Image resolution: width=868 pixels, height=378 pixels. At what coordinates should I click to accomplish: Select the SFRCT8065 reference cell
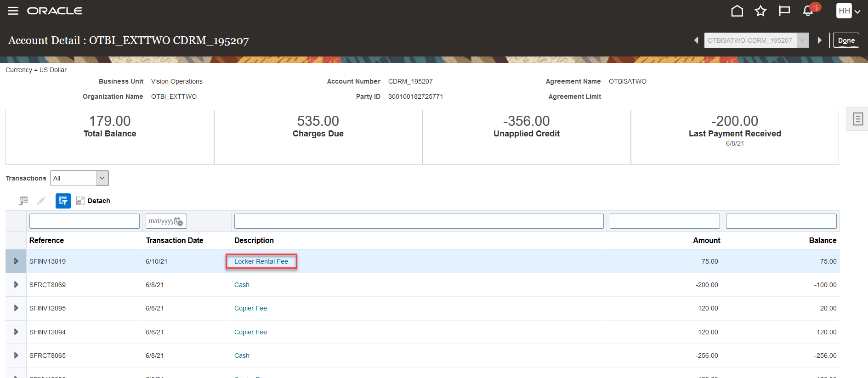coord(47,355)
